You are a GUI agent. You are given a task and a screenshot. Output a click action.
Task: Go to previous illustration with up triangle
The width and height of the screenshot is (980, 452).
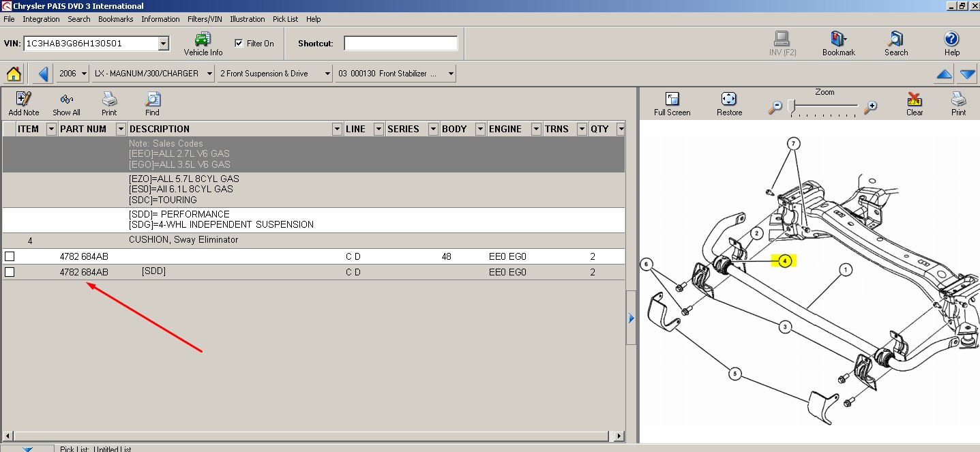pyautogui.click(x=944, y=74)
